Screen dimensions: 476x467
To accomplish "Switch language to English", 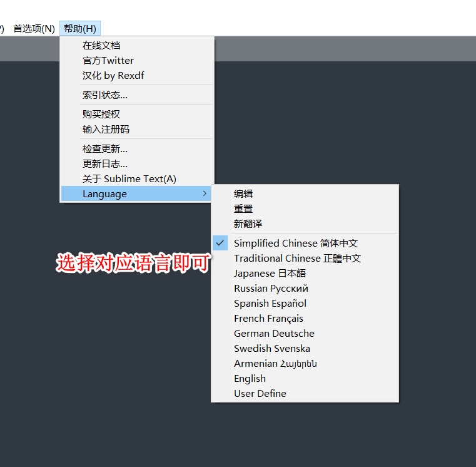I will pos(305,379).
